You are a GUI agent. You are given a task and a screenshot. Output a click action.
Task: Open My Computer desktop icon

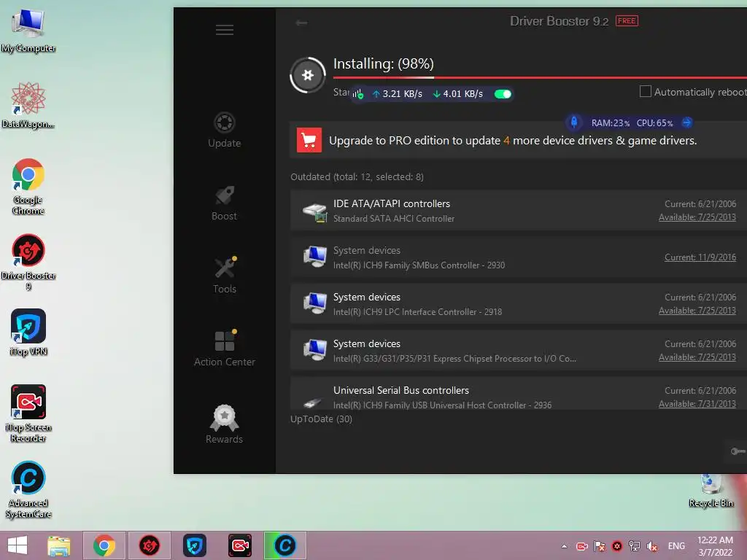click(28, 31)
